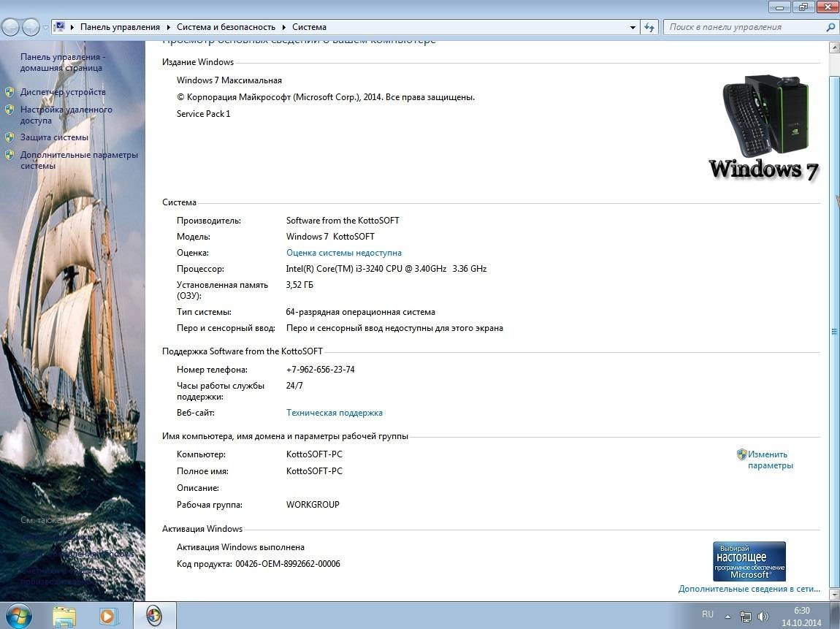Click the vertical scrollbar down arrow
This screenshot has width=840, height=629.
(x=834, y=595)
